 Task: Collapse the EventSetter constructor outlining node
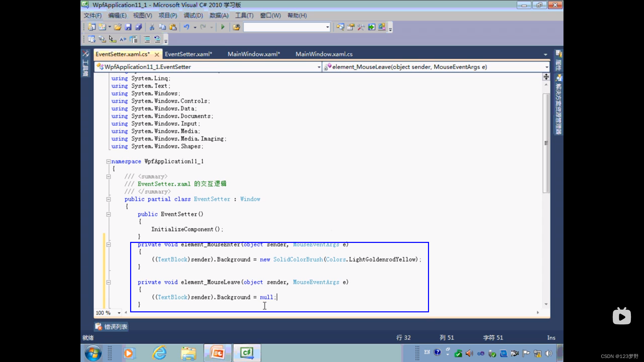(108, 214)
